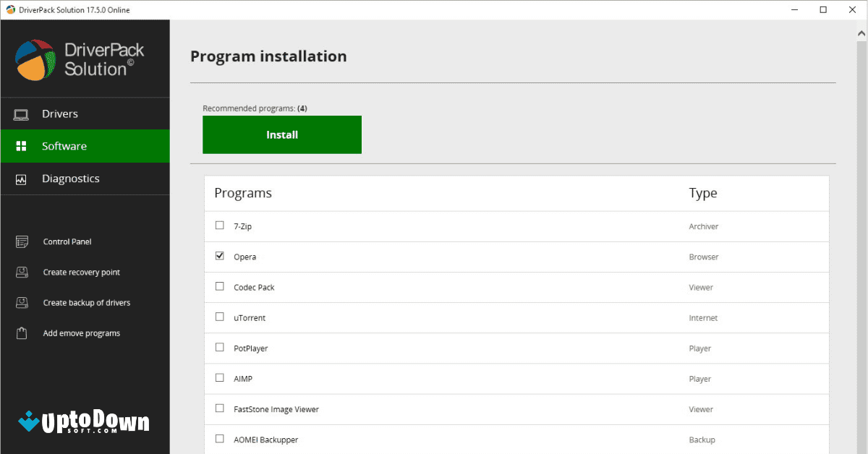Check AOMEI Backupper in the list
This screenshot has width=868, height=454.
point(220,439)
